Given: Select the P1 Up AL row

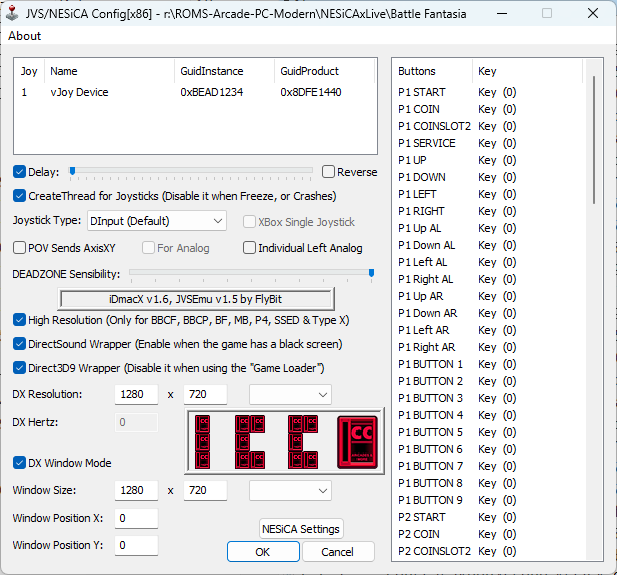Looking at the screenshot, I should pyautogui.click(x=488, y=228).
